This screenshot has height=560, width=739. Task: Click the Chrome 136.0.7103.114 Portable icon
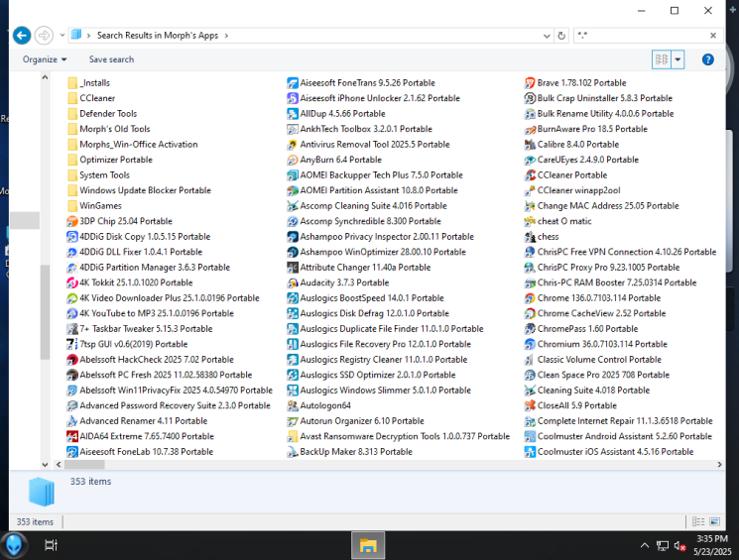coord(530,298)
